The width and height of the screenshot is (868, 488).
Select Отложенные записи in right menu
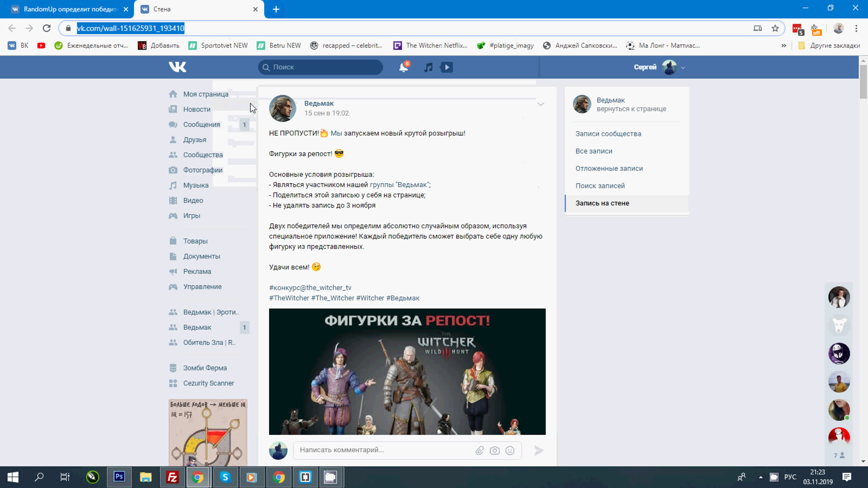click(609, 168)
